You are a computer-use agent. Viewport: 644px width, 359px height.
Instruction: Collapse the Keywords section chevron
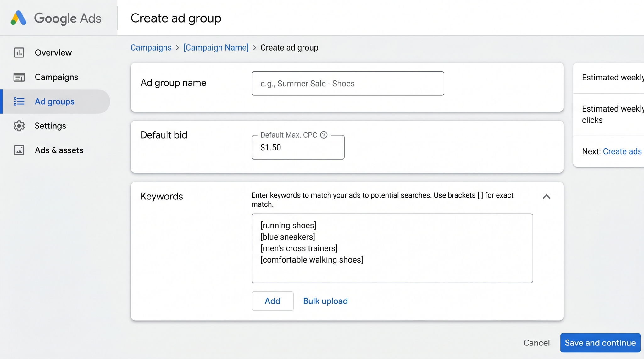pos(547,197)
